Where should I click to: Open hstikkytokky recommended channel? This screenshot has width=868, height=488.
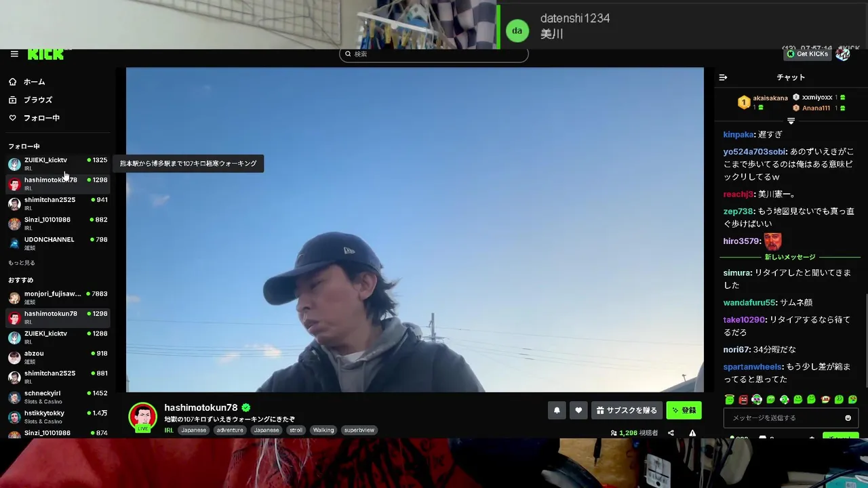pyautogui.click(x=58, y=416)
